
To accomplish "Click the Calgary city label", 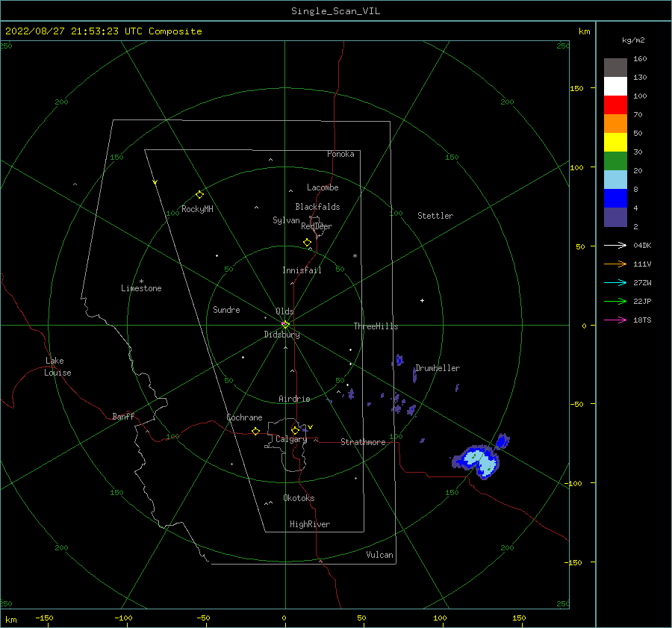I will tap(291, 439).
